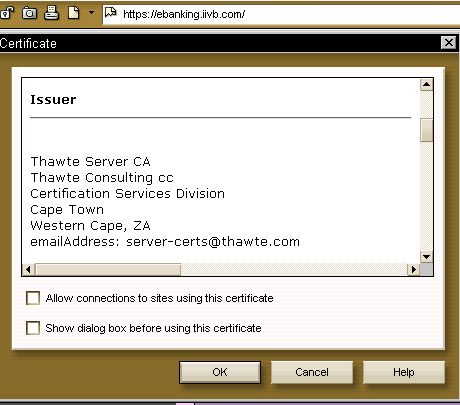Screen dimensions: 460x405
Task: Click the 'Cape Town' line
Action: click(67, 210)
